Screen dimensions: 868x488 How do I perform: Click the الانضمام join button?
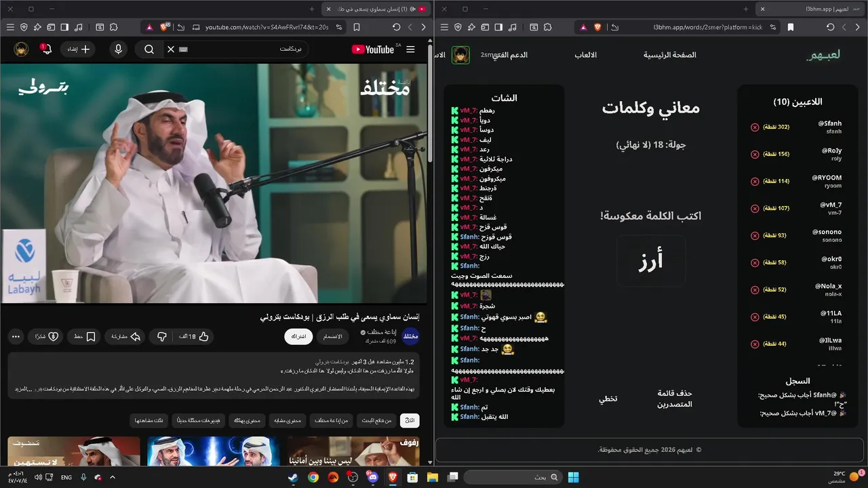tap(332, 336)
